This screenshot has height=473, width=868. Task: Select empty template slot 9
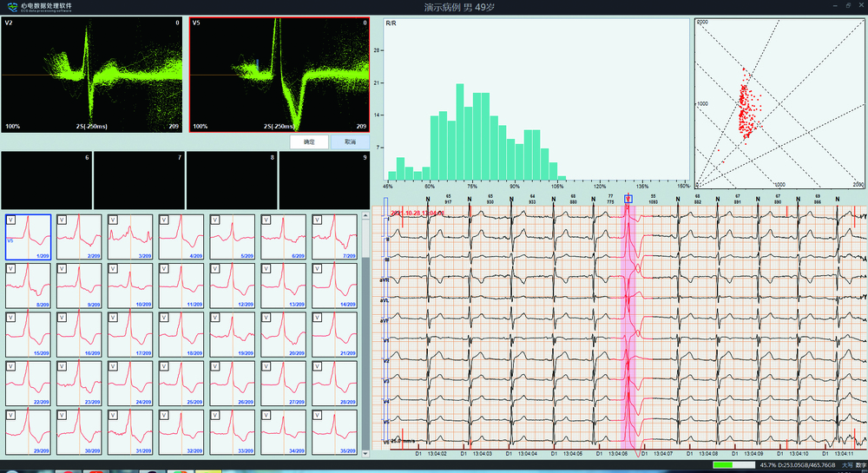pos(325,180)
